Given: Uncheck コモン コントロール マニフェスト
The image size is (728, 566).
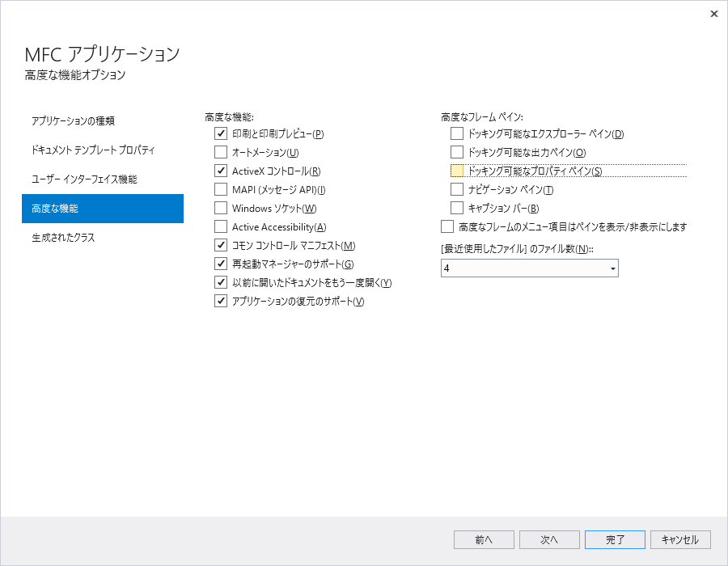Looking at the screenshot, I should [221, 245].
